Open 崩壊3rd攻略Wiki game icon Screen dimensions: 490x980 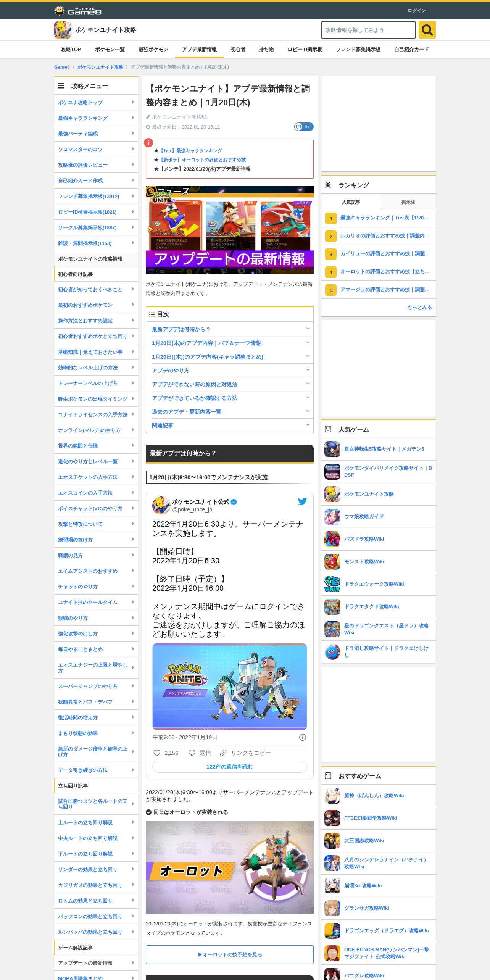point(332,886)
